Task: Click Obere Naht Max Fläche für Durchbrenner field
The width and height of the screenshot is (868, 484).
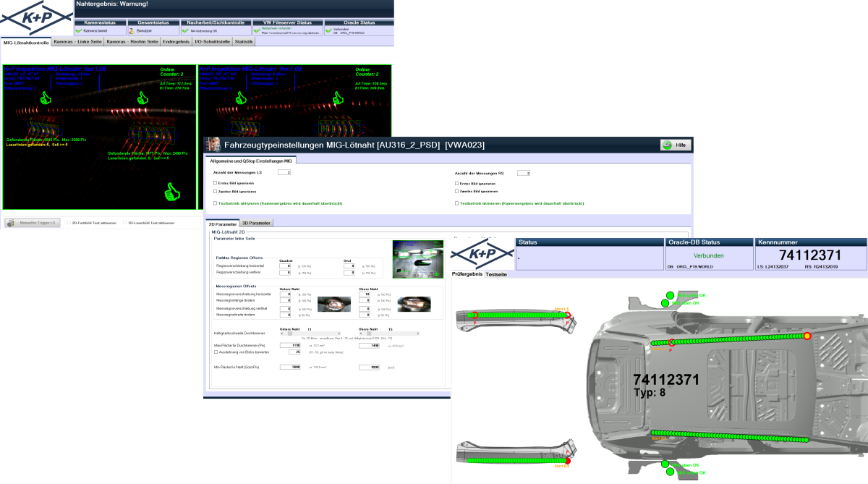Action: click(370, 346)
